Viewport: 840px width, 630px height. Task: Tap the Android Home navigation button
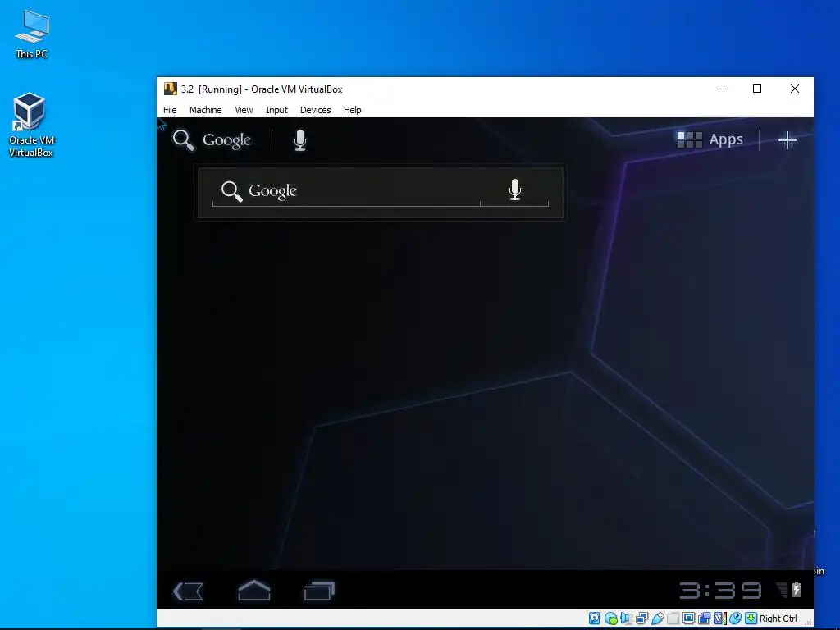254,591
